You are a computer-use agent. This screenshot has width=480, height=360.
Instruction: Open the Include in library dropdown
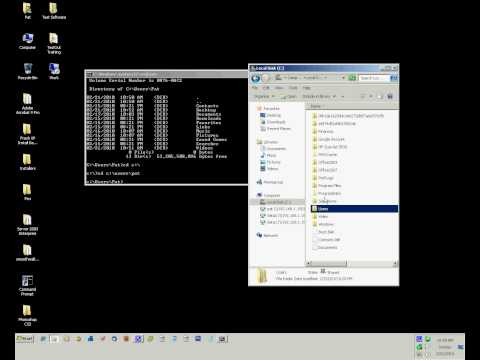319,97
